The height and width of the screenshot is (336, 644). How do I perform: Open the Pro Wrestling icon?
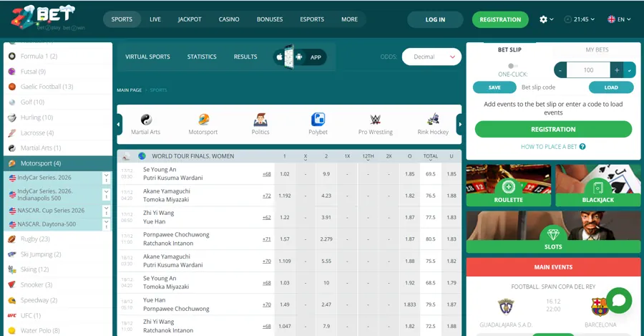click(x=376, y=120)
